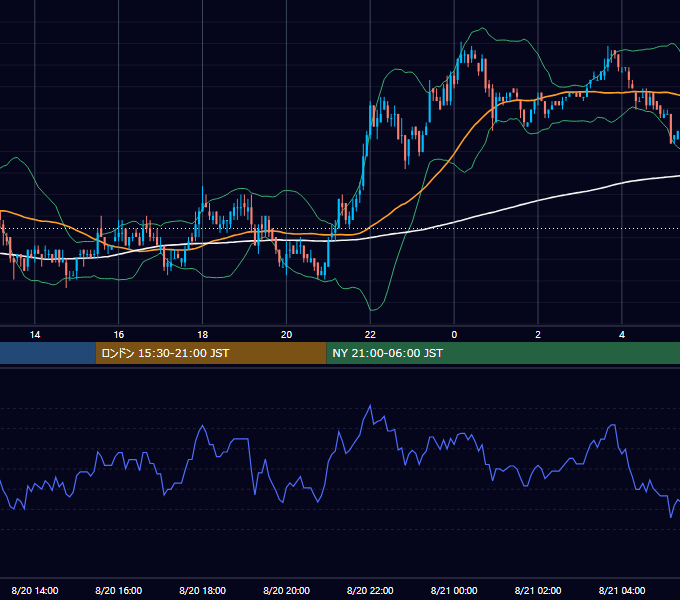Click the 0 hour label on price chart axis
This screenshot has height=600, width=680.
(x=454, y=335)
